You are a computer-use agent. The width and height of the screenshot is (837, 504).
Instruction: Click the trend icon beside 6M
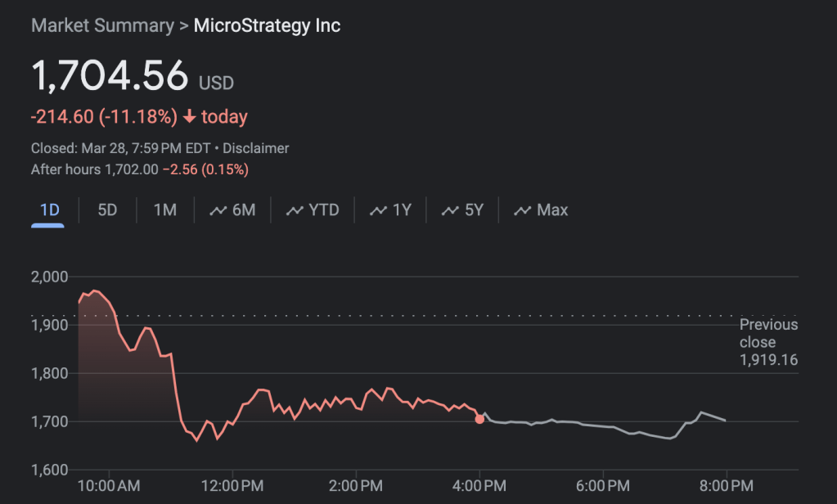point(218,211)
